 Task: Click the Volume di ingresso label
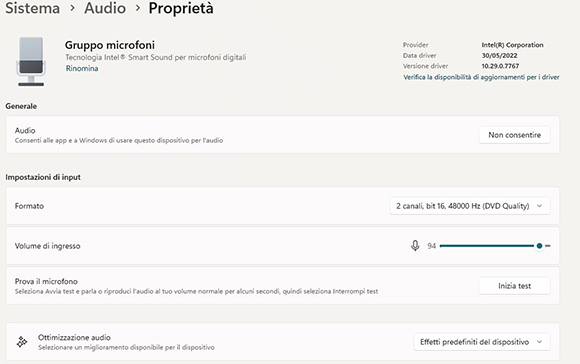click(x=47, y=246)
